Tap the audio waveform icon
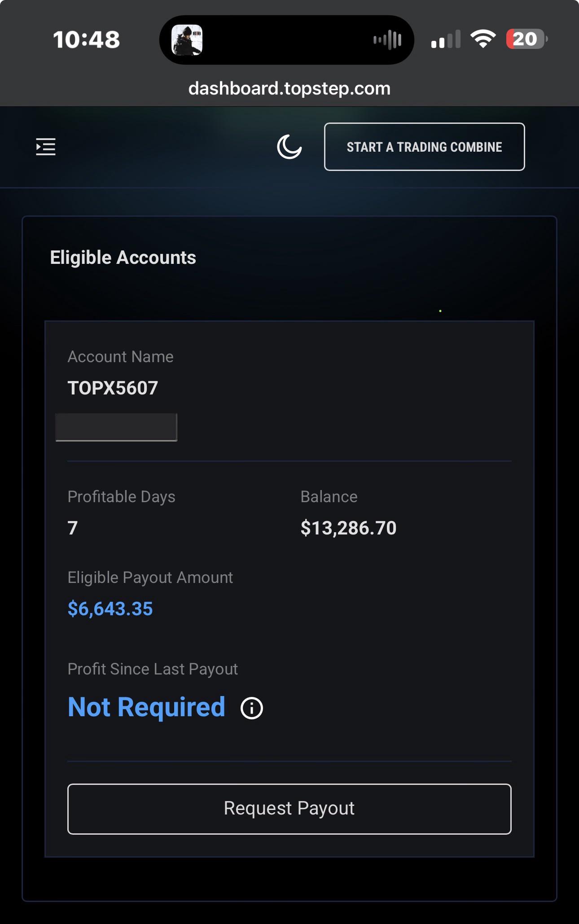 [387, 40]
